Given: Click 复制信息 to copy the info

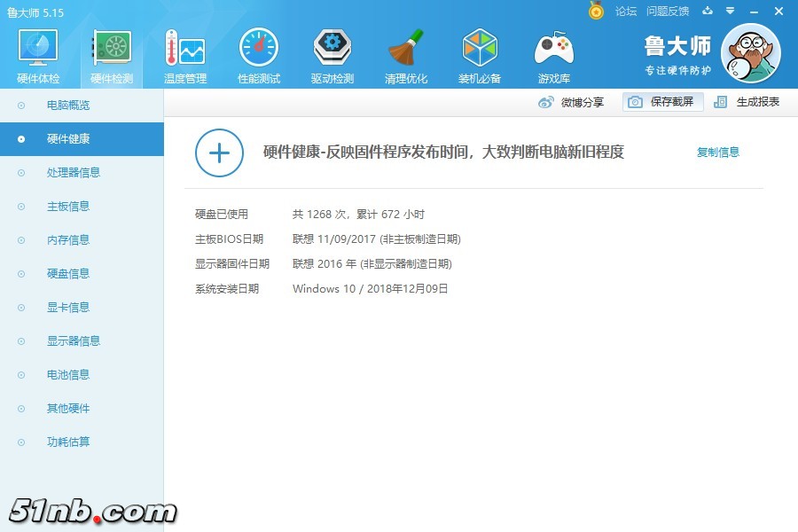Looking at the screenshot, I should (x=717, y=152).
